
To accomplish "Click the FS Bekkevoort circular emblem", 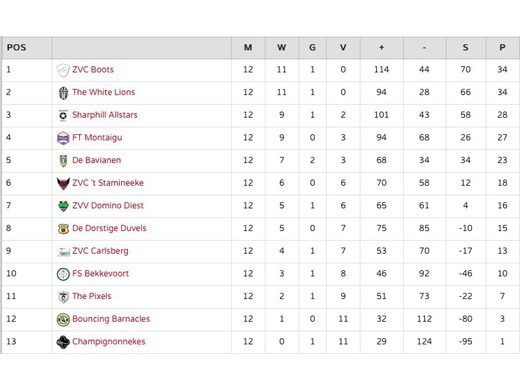I will click(63, 274).
